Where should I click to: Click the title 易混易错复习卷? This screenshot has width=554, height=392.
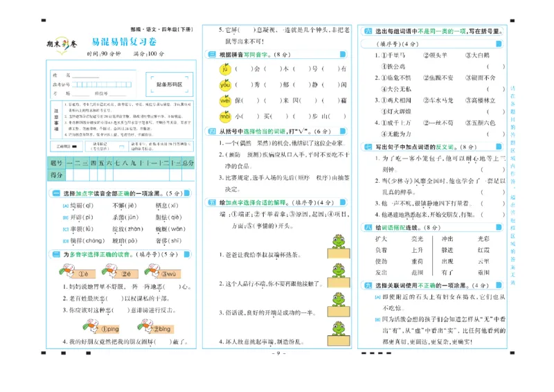click(124, 42)
